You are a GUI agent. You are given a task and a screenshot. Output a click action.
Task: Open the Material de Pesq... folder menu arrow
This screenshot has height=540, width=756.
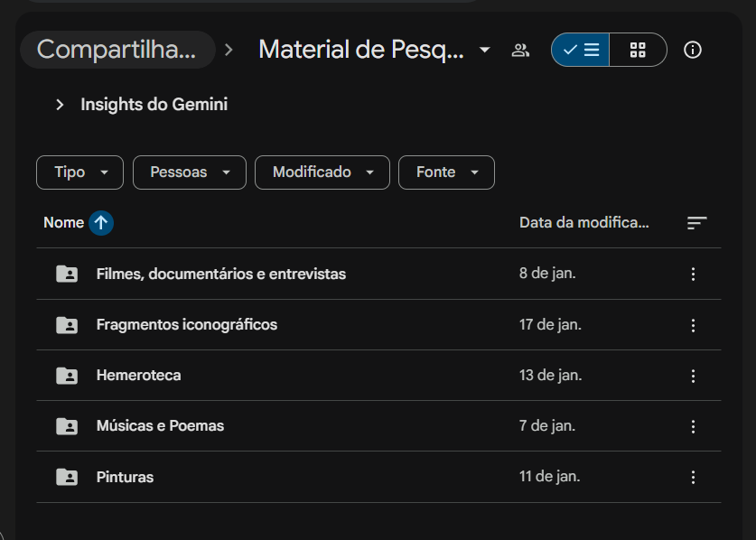tap(484, 50)
